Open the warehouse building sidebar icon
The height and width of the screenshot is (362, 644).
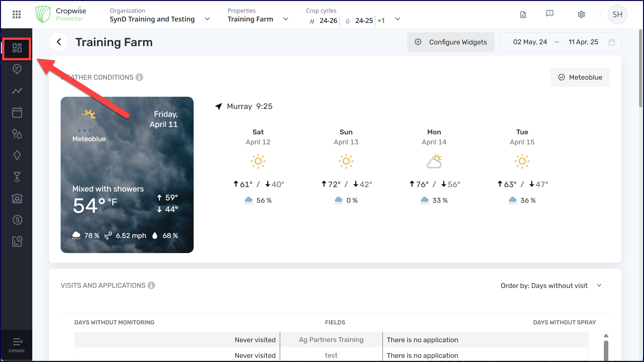pyautogui.click(x=17, y=198)
